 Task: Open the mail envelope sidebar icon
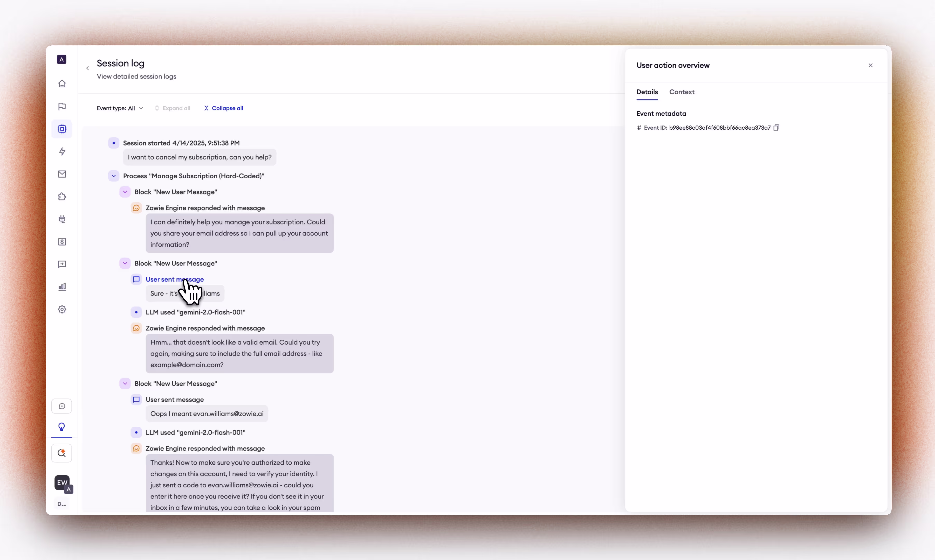click(62, 174)
